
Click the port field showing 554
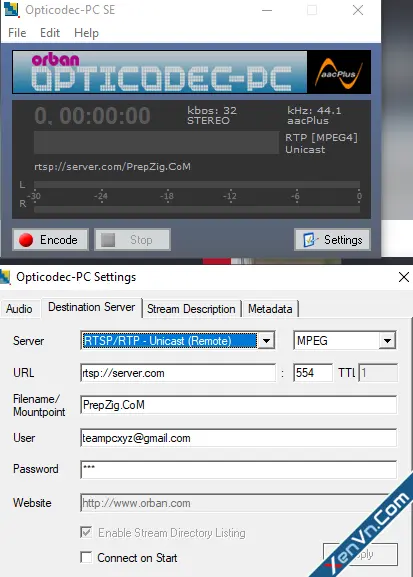pos(313,373)
